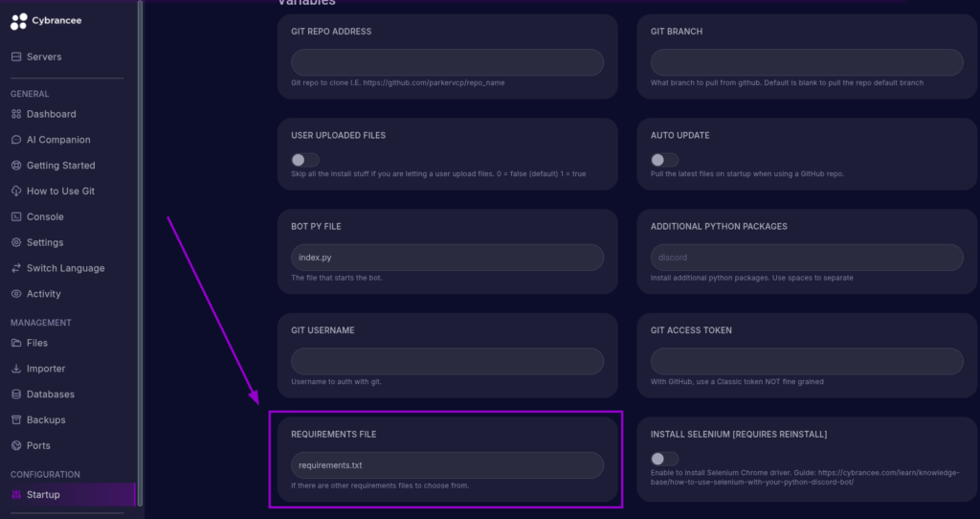980x519 pixels.
Task: Click the Bot Py File input
Action: pos(447,258)
